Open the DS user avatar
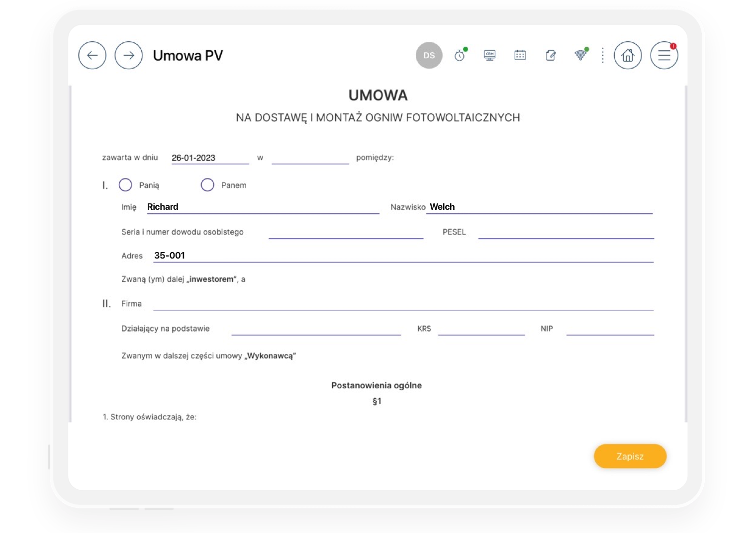Image resolution: width=756 pixels, height=533 pixels. [429, 55]
